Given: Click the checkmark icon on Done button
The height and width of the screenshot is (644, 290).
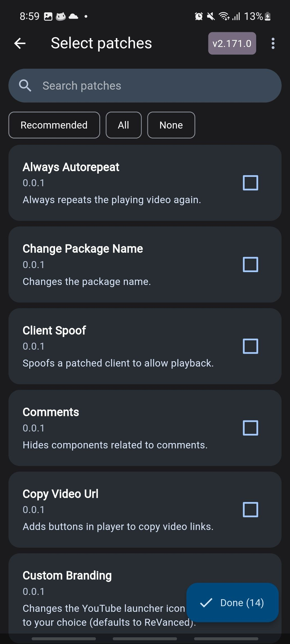Looking at the screenshot, I should 207,602.
